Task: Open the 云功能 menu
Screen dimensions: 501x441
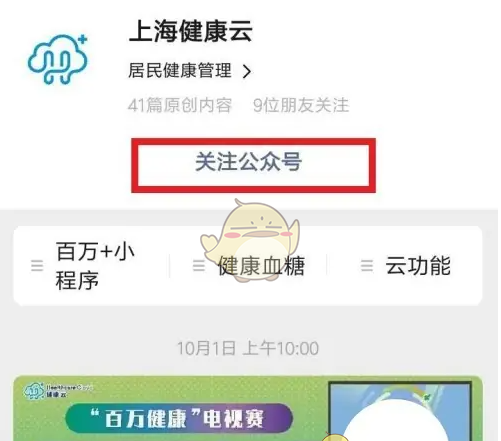Action: coord(418,266)
